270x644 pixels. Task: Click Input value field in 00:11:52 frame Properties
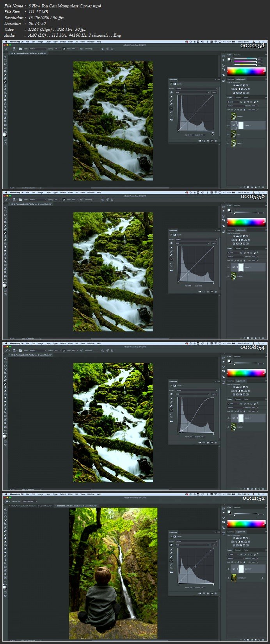(192, 587)
